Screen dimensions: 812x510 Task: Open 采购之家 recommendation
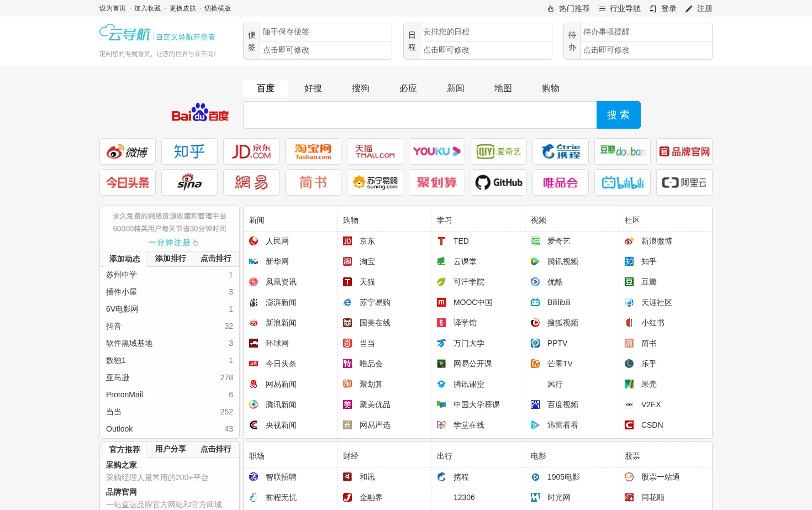122,465
